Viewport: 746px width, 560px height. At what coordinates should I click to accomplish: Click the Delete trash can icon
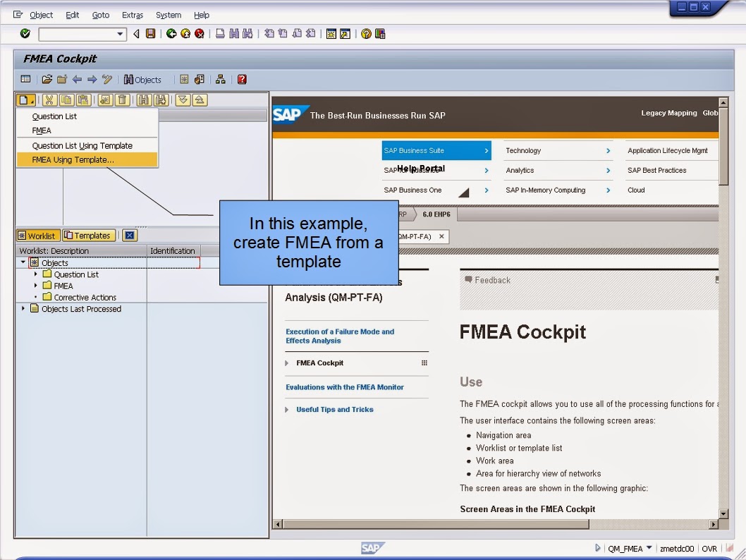[122, 100]
